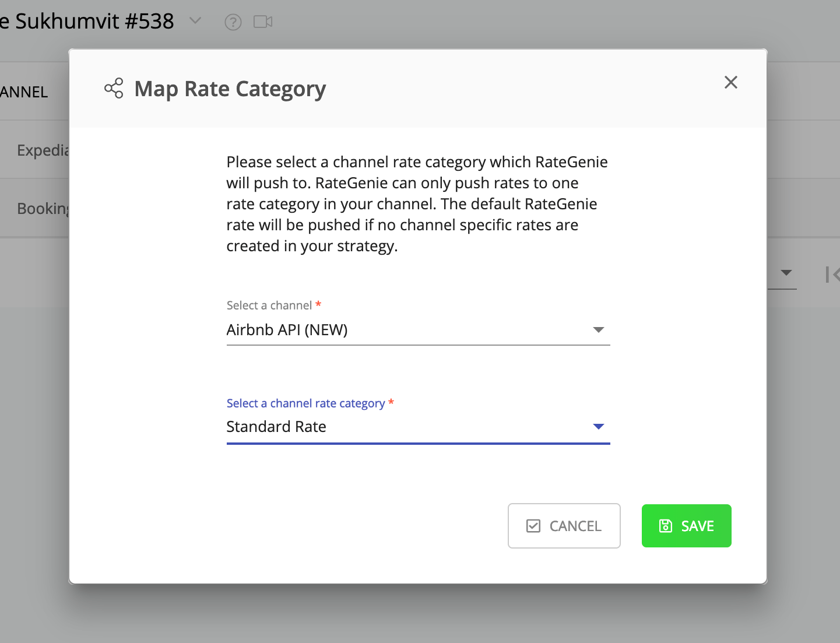The width and height of the screenshot is (840, 643).
Task: Open the Select a channel dropdown
Action: (418, 330)
